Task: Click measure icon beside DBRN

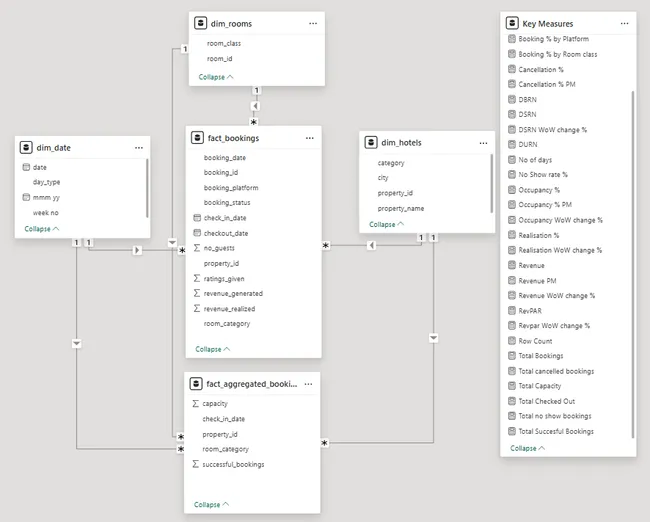Action: 512,100
